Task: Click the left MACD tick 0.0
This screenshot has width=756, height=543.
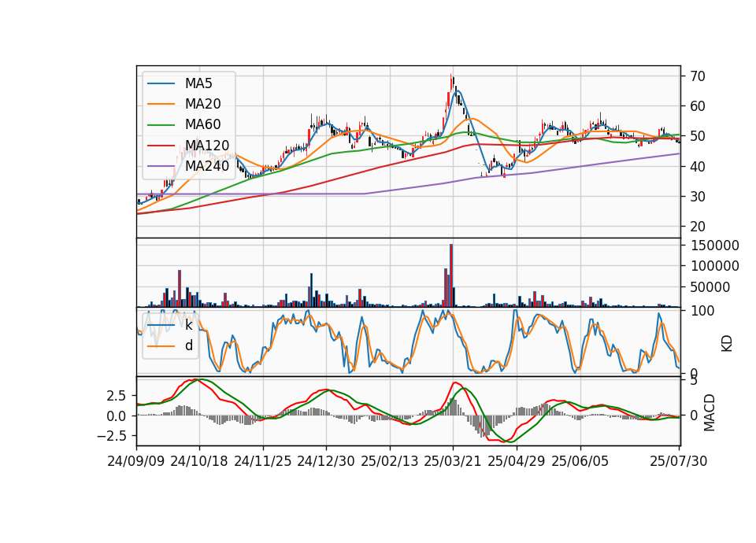Action: [117, 416]
